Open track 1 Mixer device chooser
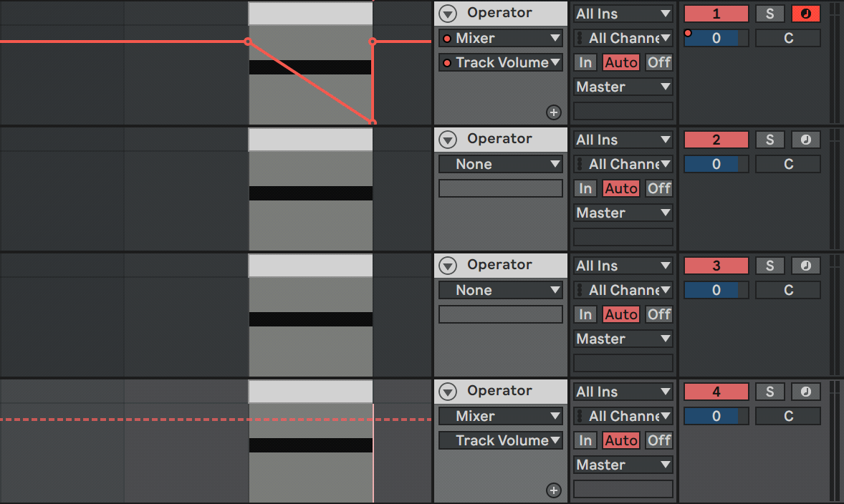This screenshot has width=844, height=504. pyautogui.click(x=501, y=38)
